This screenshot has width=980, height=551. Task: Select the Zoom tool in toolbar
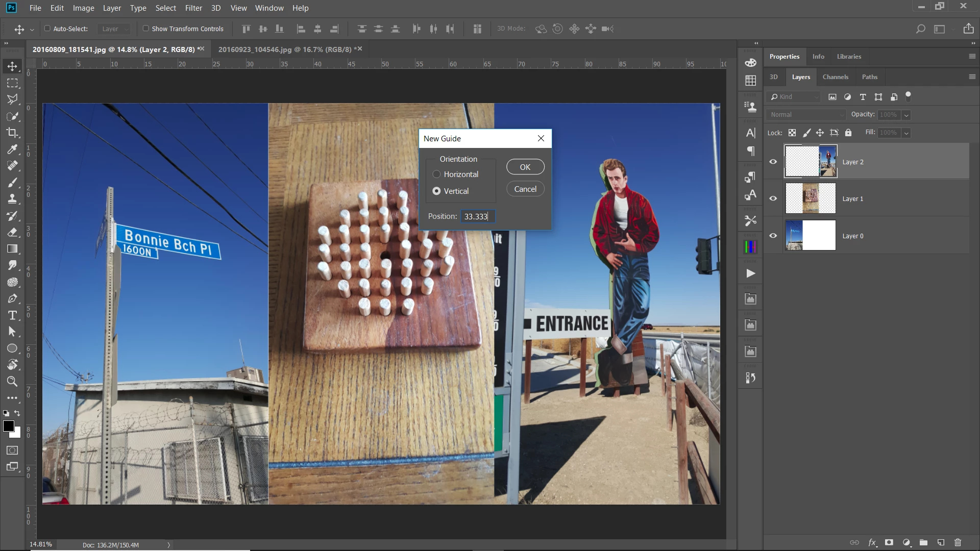(12, 381)
